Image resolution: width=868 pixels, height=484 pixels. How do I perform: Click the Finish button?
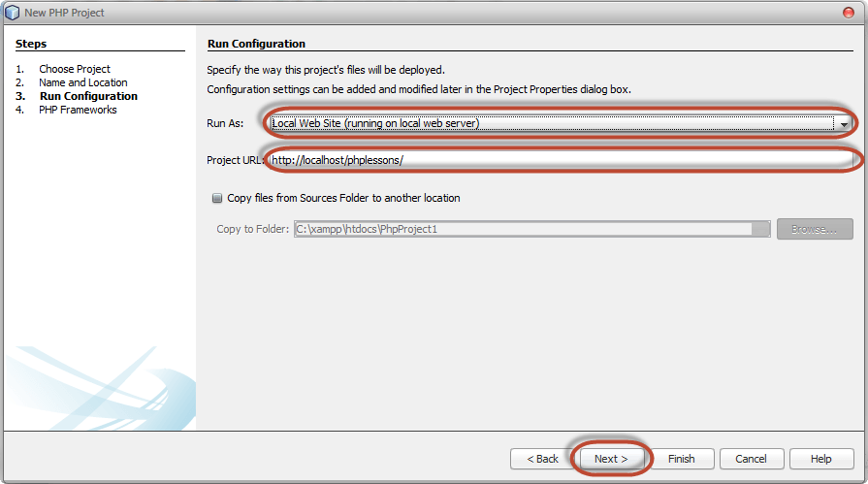point(682,459)
